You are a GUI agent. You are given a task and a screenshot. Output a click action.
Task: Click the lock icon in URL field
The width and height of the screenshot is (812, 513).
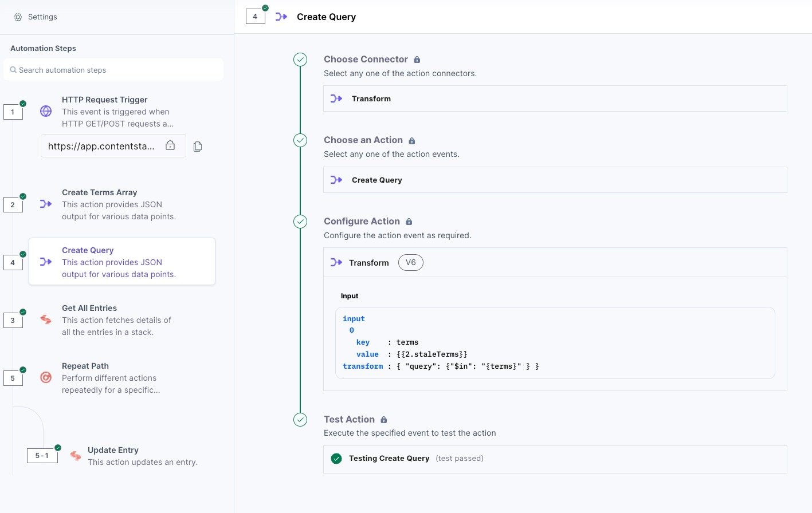tap(170, 145)
